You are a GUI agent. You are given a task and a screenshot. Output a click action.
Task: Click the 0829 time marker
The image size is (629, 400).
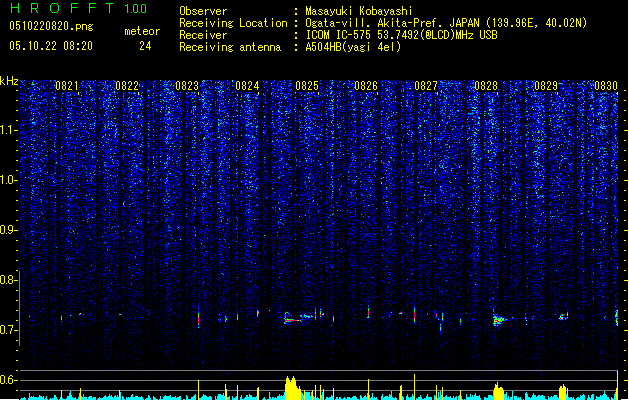click(x=546, y=86)
